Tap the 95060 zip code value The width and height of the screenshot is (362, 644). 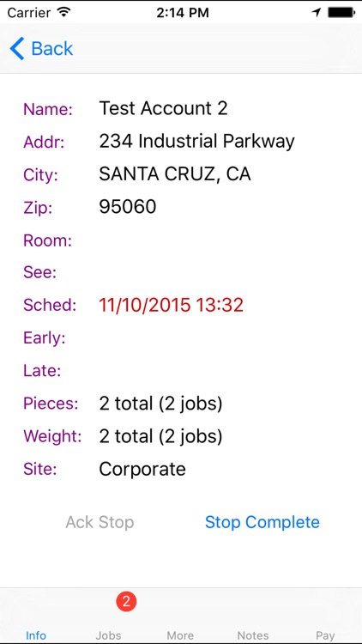tap(128, 207)
